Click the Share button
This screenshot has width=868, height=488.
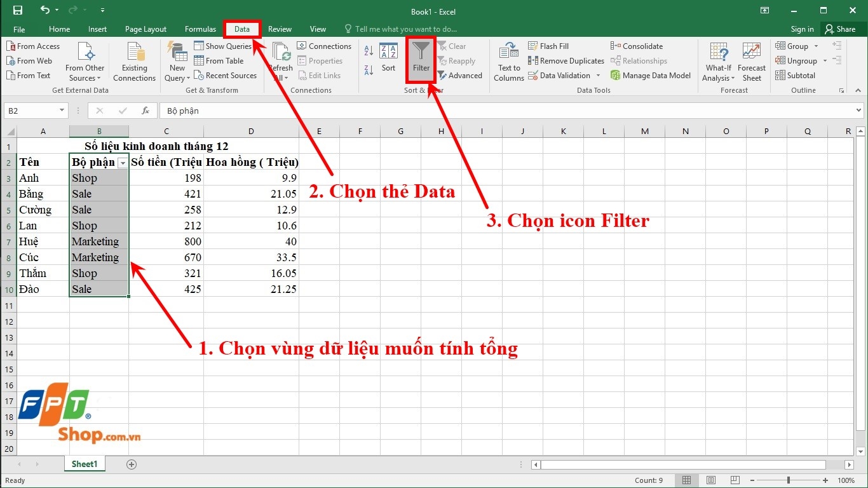tap(840, 29)
